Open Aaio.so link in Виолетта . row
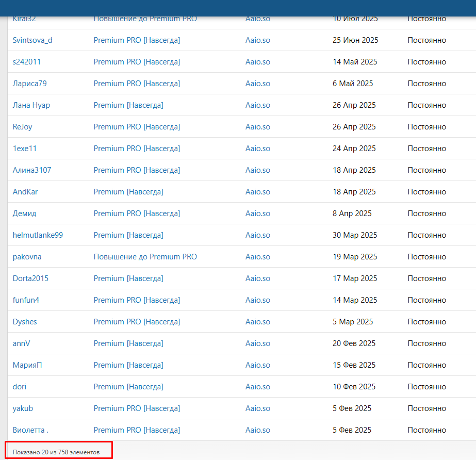 click(258, 430)
